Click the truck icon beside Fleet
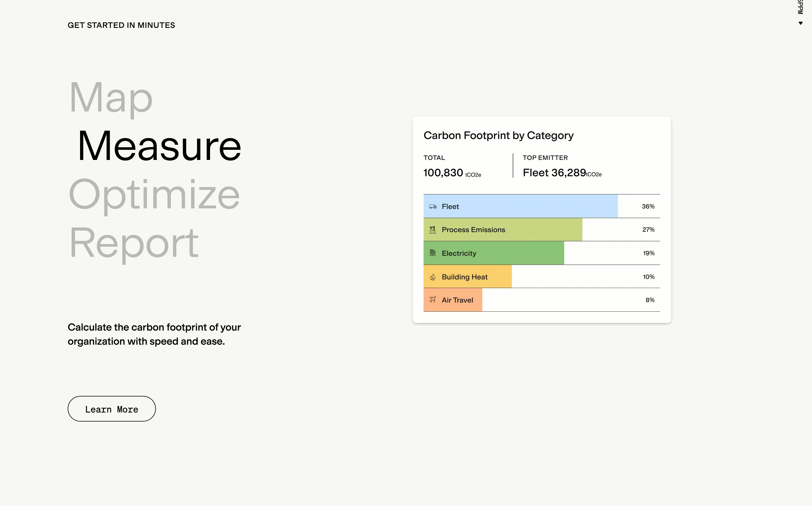This screenshot has width=812, height=506. [x=433, y=206]
